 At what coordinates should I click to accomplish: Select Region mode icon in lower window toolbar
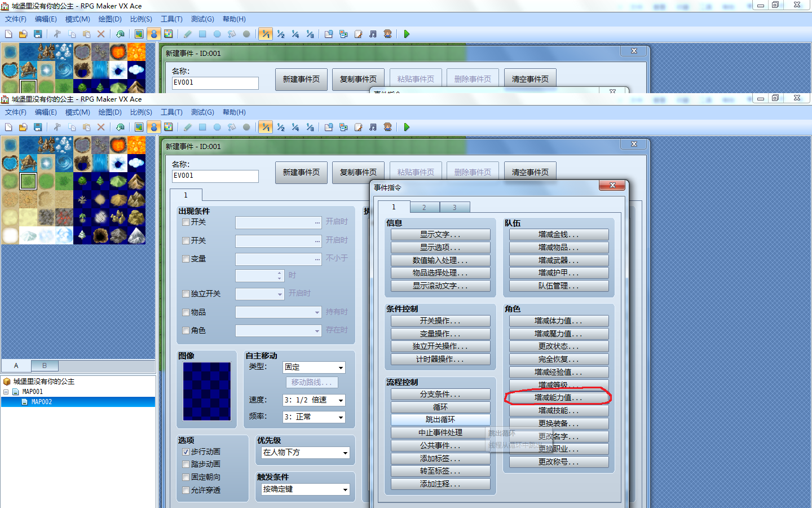168,128
